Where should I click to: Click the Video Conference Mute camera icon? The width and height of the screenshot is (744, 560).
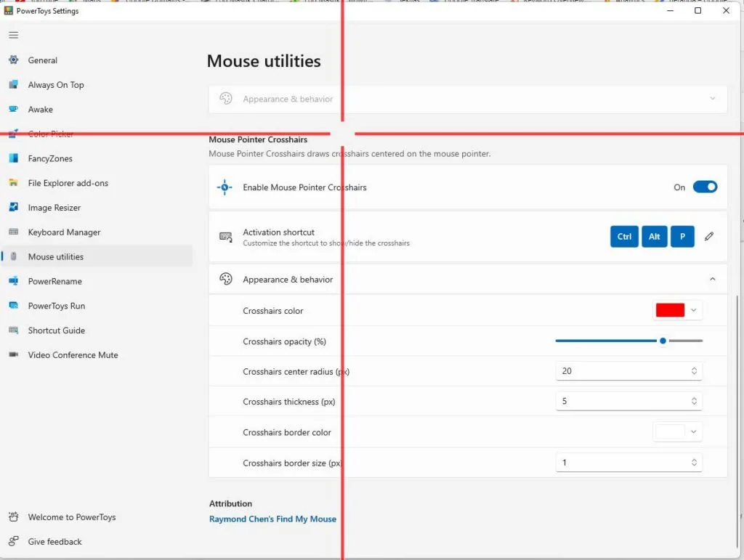13,354
